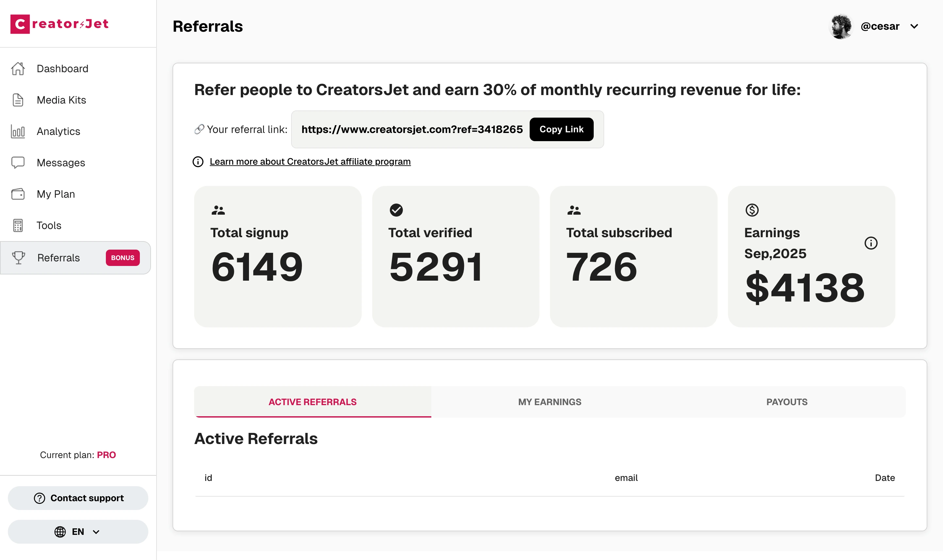Image resolution: width=943 pixels, height=560 pixels.
Task: Click the Referrals trophy icon
Action: (x=19, y=258)
